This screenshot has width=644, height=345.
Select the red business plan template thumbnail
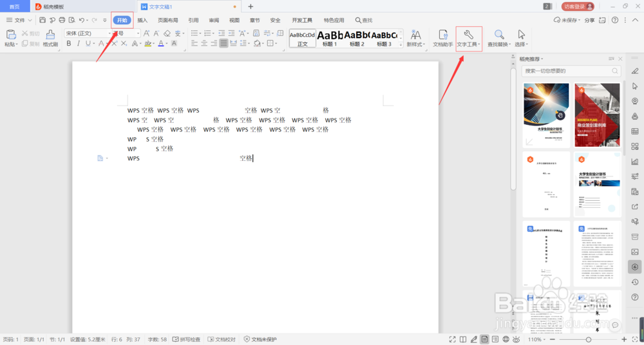point(597,115)
